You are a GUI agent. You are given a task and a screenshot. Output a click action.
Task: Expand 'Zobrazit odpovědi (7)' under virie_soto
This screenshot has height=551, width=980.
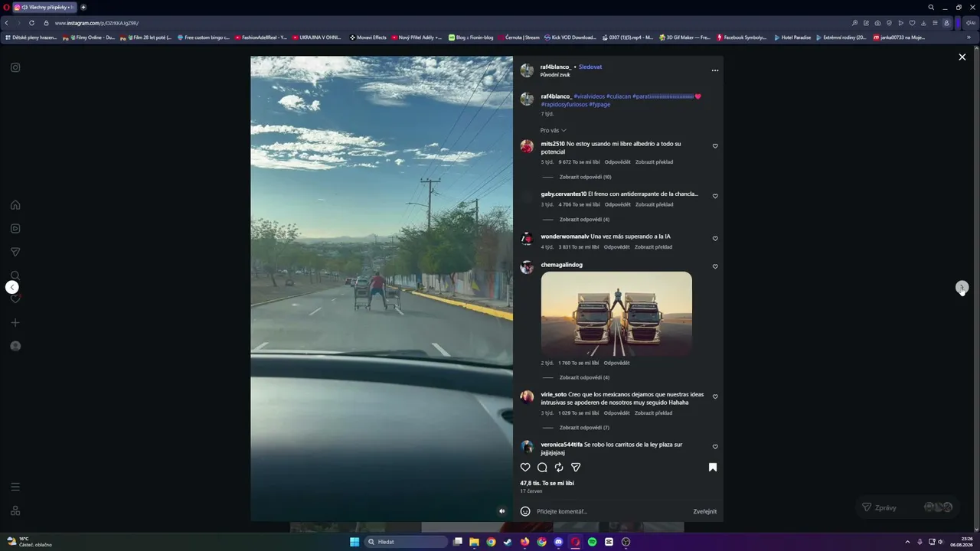tap(584, 428)
